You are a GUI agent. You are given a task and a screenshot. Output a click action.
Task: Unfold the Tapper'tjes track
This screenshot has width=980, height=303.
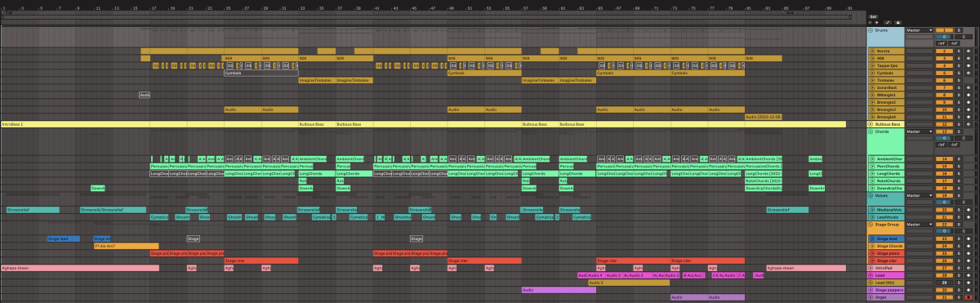tap(871, 66)
